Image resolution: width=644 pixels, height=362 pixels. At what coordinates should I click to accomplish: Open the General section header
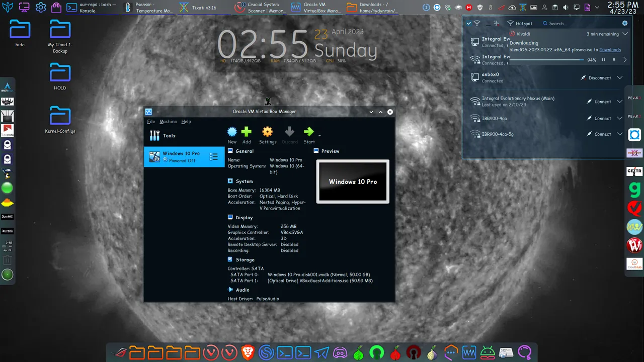point(240,151)
